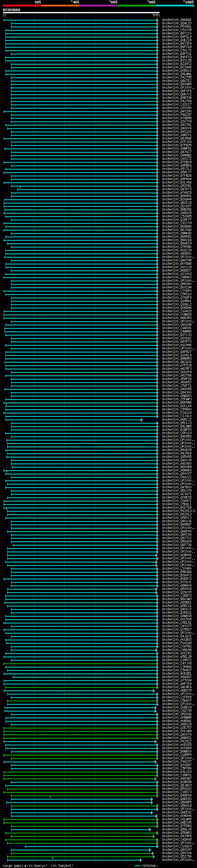Select hit label UniRef100_C5XL71
This screenshot has height=868, width=197.
(176, 50)
